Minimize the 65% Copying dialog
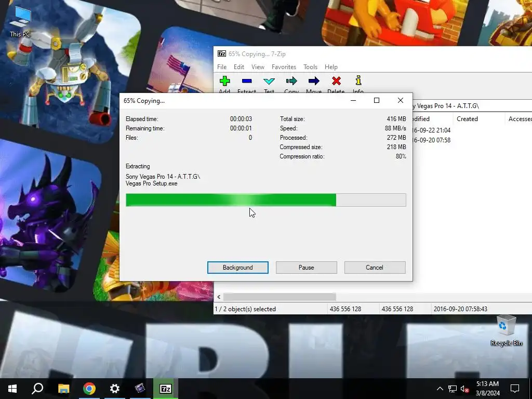The width and height of the screenshot is (532, 399). pos(353,100)
